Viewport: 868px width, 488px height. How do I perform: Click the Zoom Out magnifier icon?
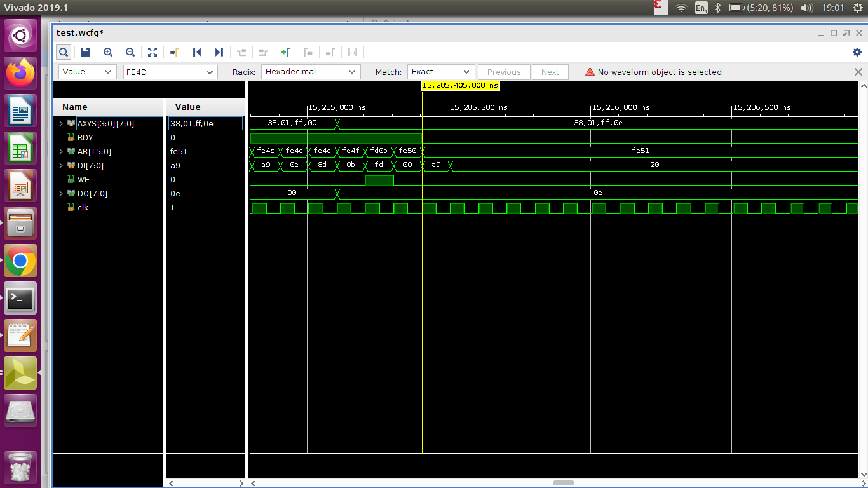click(130, 52)
